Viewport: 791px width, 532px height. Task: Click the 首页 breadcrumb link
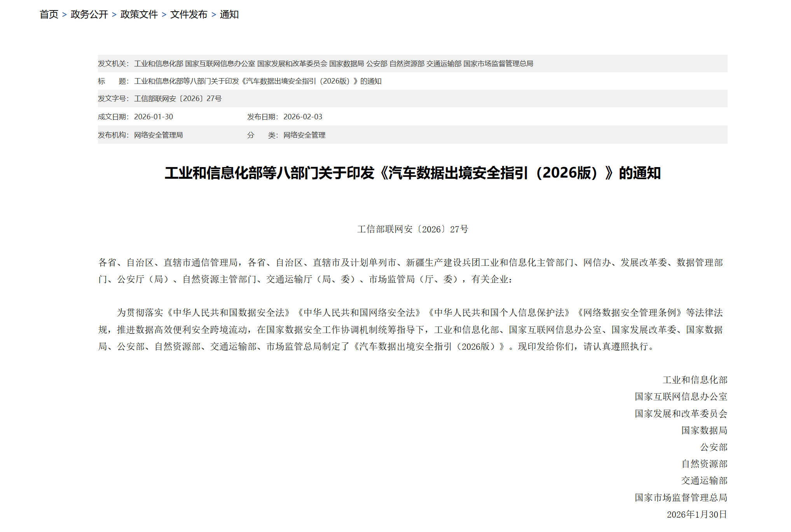coord(49,14)
